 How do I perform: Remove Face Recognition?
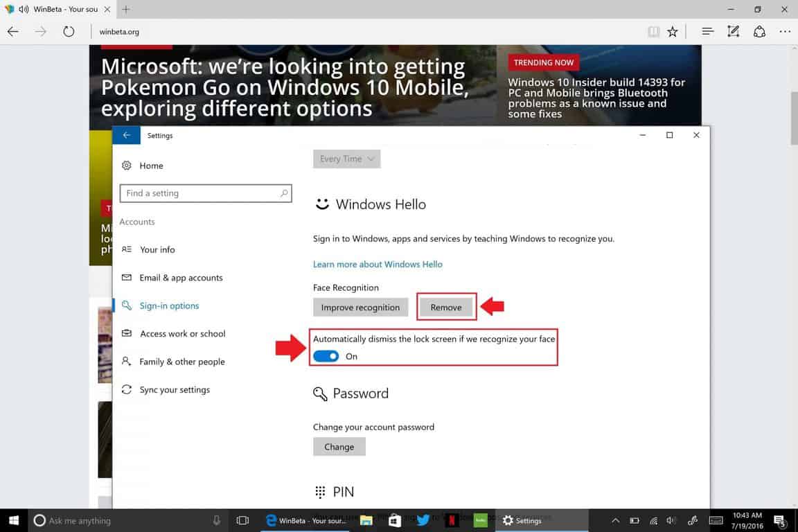coord(446,308)
